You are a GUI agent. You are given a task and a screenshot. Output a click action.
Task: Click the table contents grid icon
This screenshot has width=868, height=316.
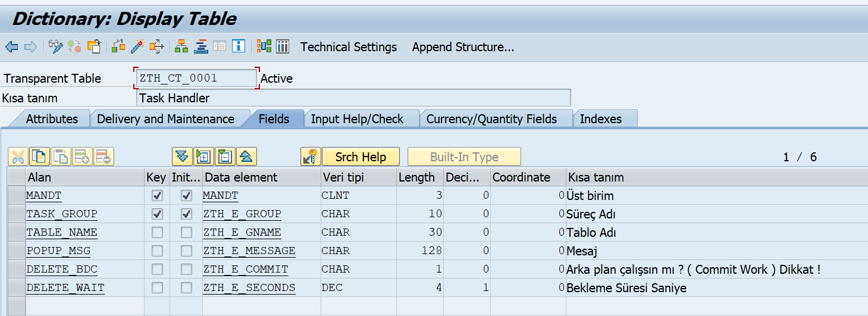point(283,46)
